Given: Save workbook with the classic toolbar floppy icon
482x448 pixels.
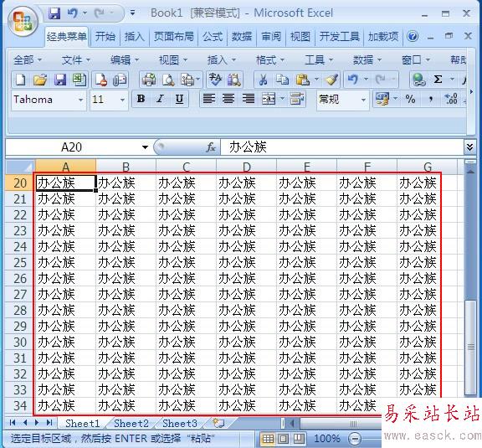Looking at the screenshot, I should pos(60,80).
